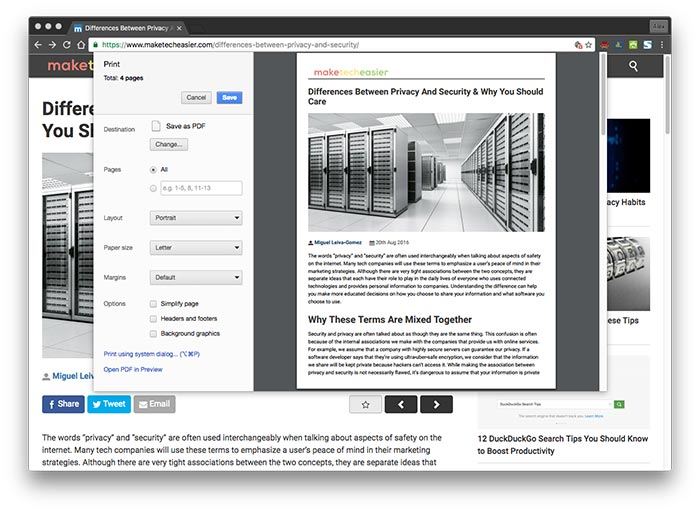Open the blue S extension icon
Image resolution: width=700 pixels, height=512 pixels.
(648, 45)
